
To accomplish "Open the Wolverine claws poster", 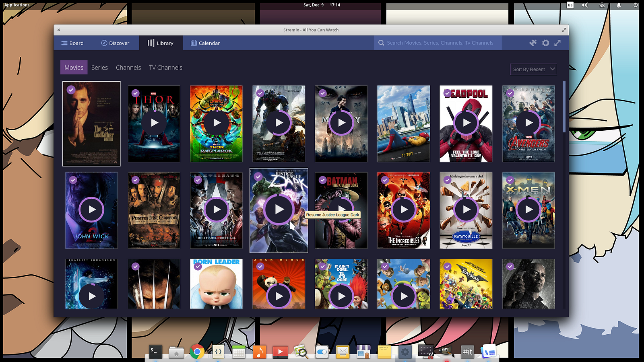I will (154, 284).
